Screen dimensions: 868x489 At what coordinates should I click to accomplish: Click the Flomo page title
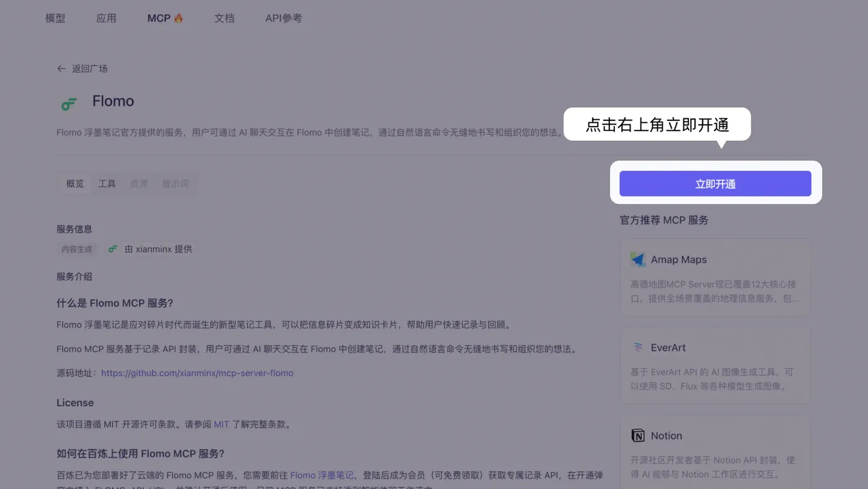click(x=113, y=101)
